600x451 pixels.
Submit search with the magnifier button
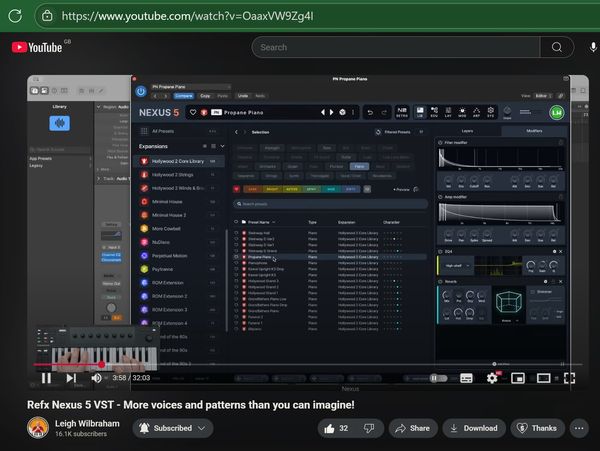click(557, 47)
